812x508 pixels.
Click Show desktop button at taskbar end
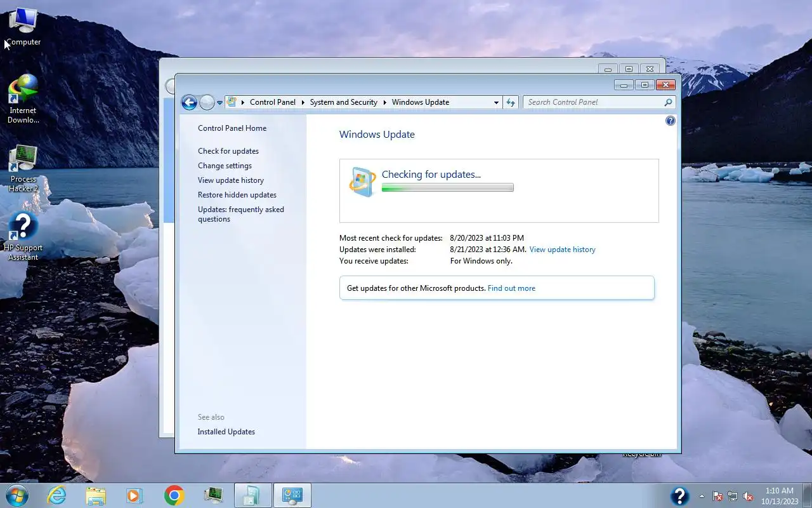[x=807, y=496]
